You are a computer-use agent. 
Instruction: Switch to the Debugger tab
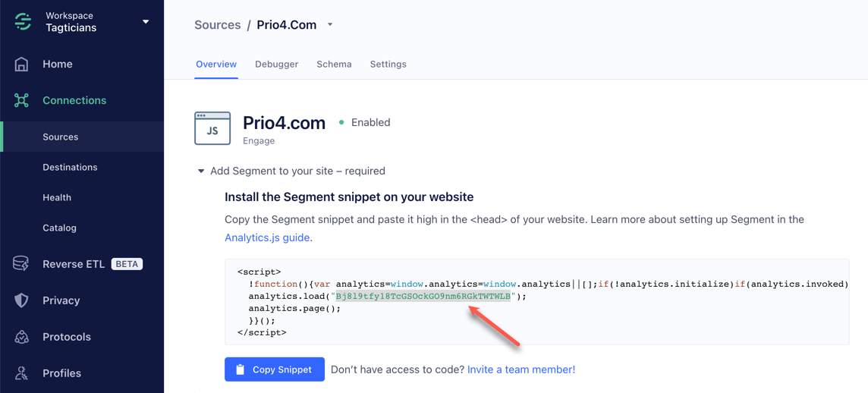tap(276, 64)
